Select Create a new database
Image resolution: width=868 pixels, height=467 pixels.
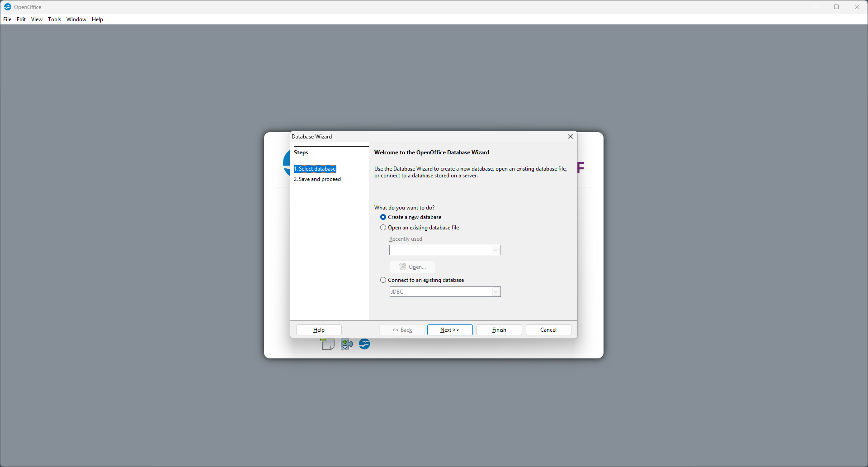tap(383, 217)
